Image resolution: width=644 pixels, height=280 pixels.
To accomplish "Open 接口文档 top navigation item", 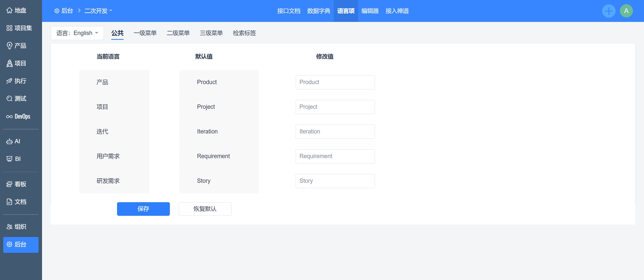I will (289, 11).
